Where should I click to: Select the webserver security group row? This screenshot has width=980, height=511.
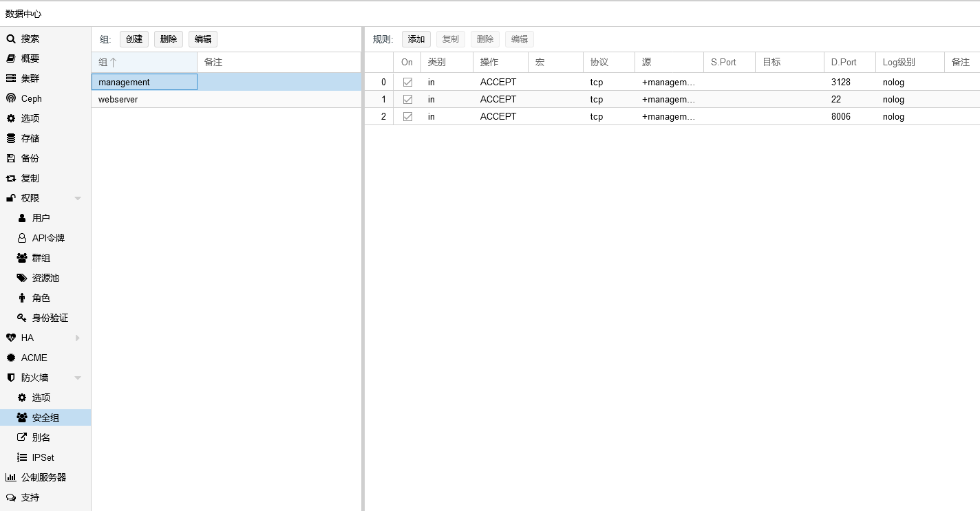(x=226, y=99)
